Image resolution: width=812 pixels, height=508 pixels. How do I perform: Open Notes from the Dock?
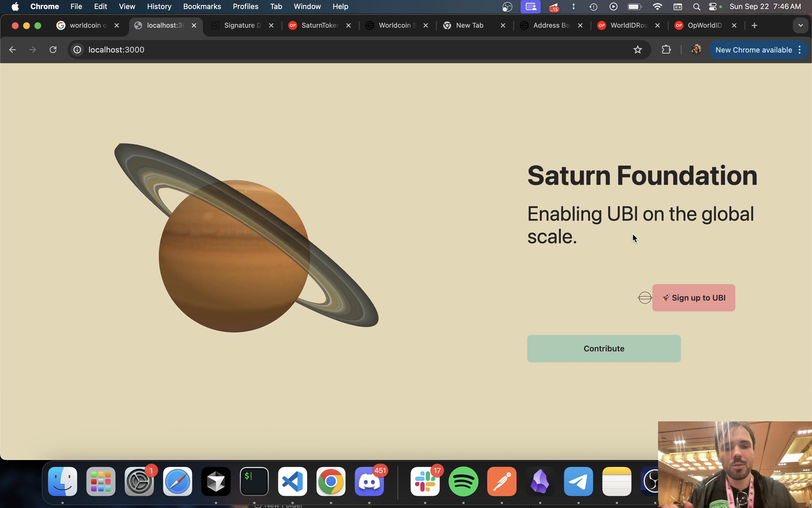tap(617, 481)
